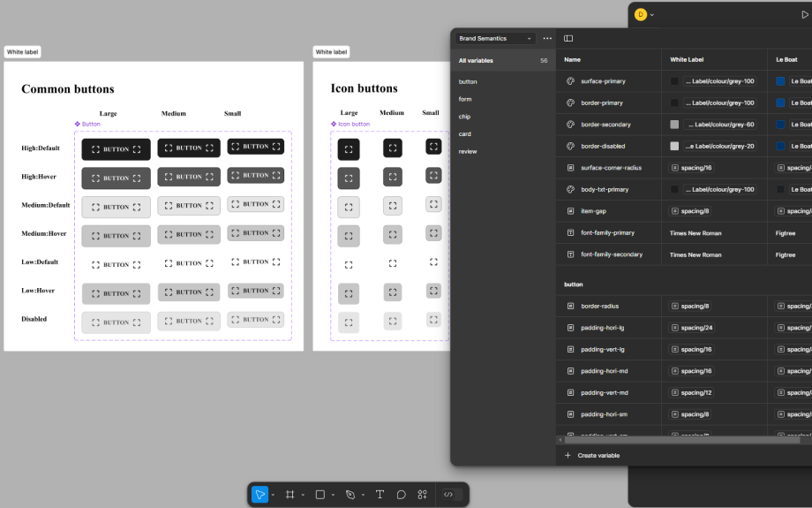Click Le Boat blue swatch for surface-primary

780,81
